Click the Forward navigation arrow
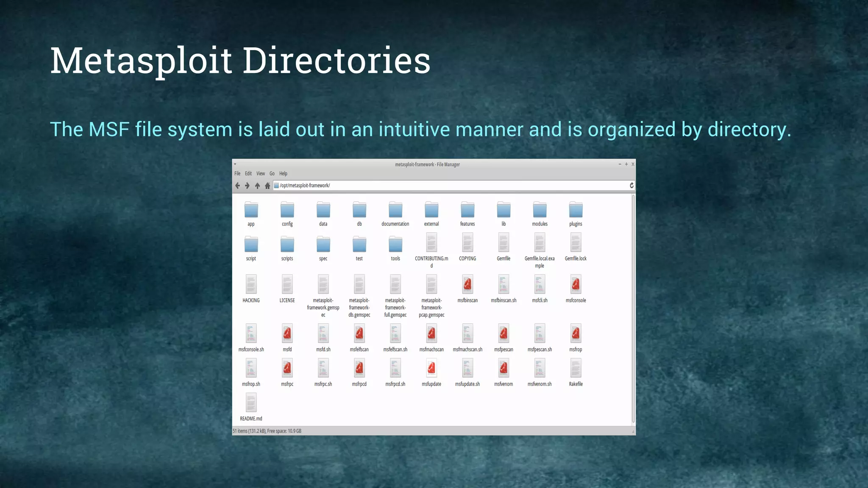 pyautogui.click(x=247, y=186)
